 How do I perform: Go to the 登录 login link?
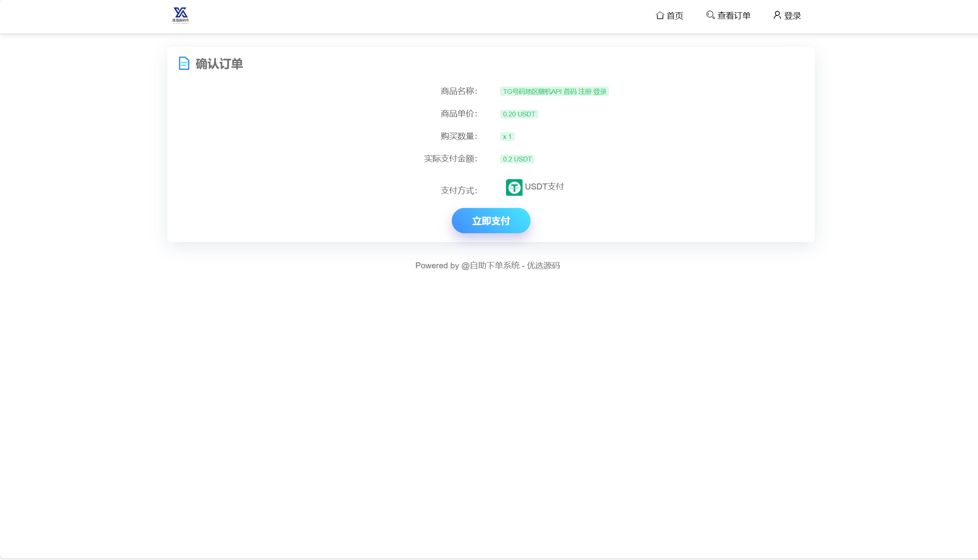[x=792, y=16]
